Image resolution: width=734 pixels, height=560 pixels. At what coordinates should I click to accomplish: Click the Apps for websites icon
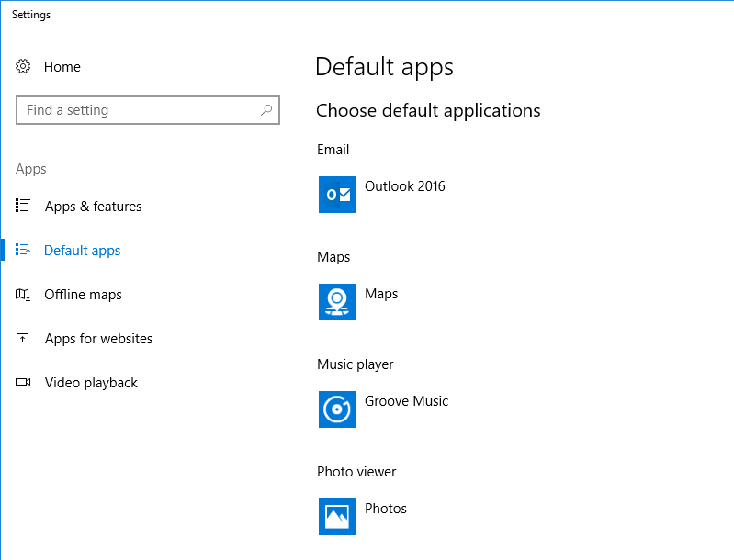click(22, 338)
